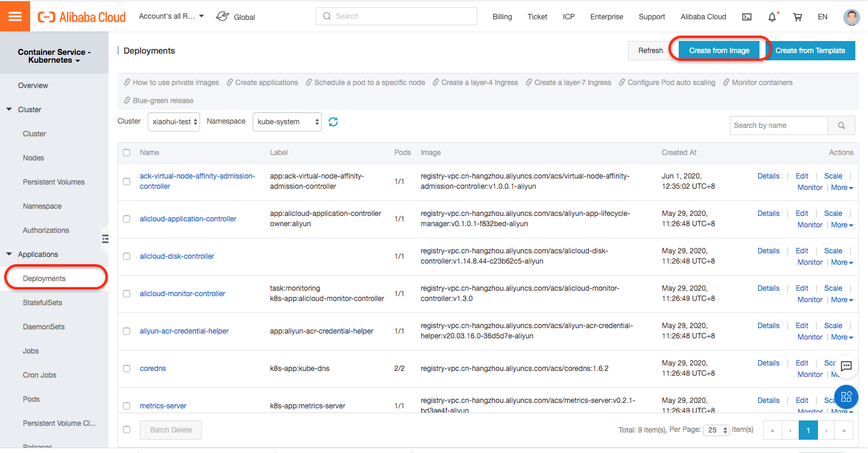Focus the top Search field

pos(396,16)
